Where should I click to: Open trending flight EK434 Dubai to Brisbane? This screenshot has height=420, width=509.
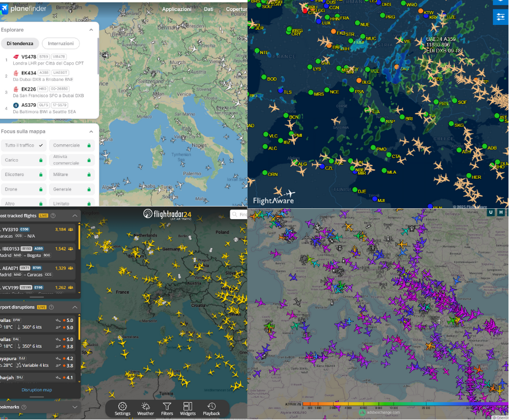tap(48, 76)
